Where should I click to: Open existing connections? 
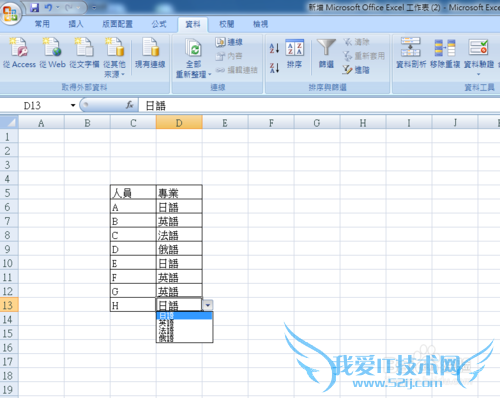pyautogui.click(x=150, y=54)
